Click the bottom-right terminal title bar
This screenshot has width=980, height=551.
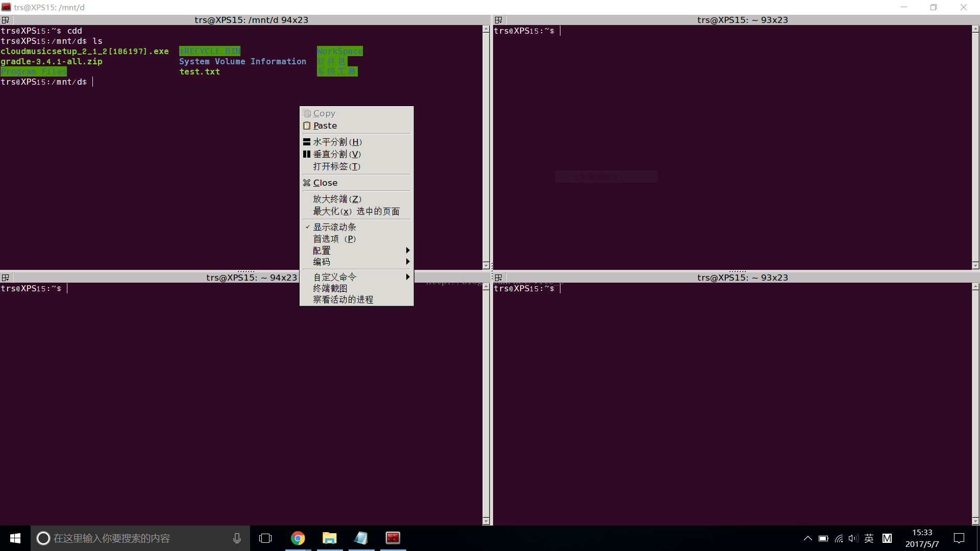pyautogui.click(x=743, y=278)
